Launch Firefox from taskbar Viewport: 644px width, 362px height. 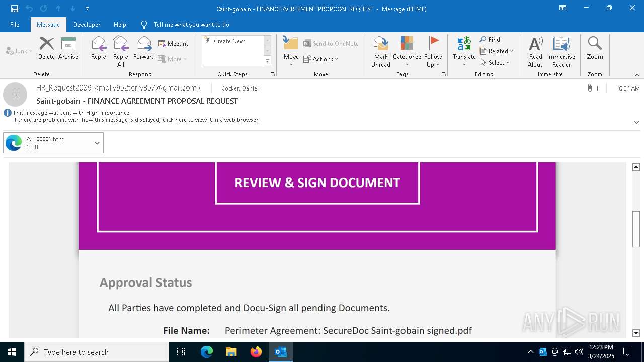point(256,352)
